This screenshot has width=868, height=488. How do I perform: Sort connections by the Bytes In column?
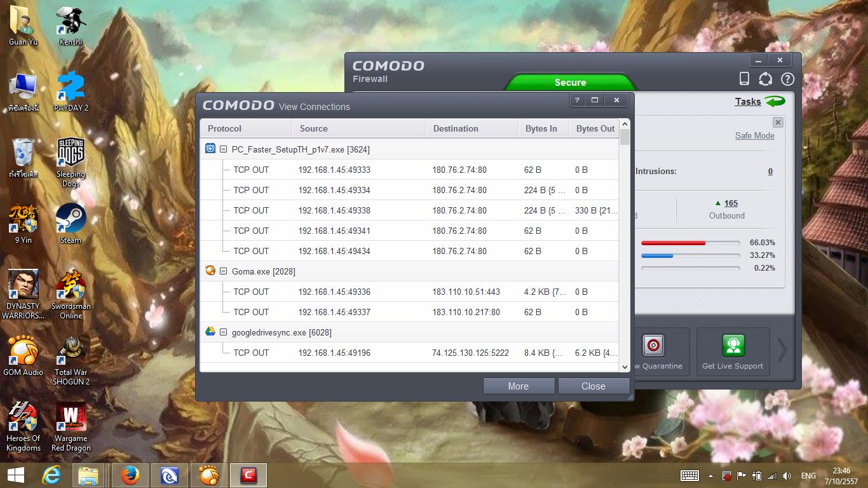click(x=543, y=128)
